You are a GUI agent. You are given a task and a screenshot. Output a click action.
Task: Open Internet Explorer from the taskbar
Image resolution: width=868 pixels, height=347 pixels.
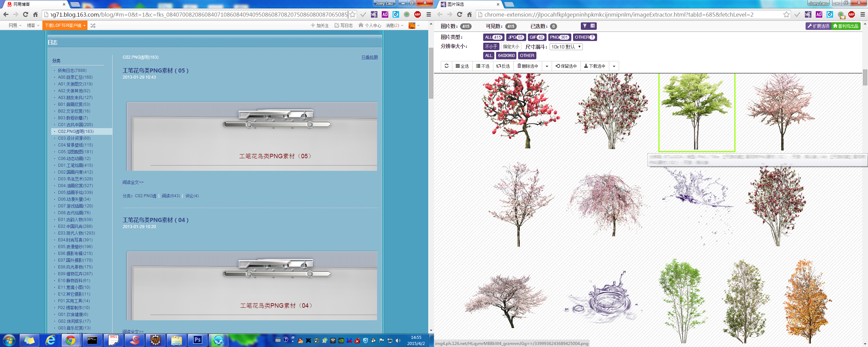(51, 340)
